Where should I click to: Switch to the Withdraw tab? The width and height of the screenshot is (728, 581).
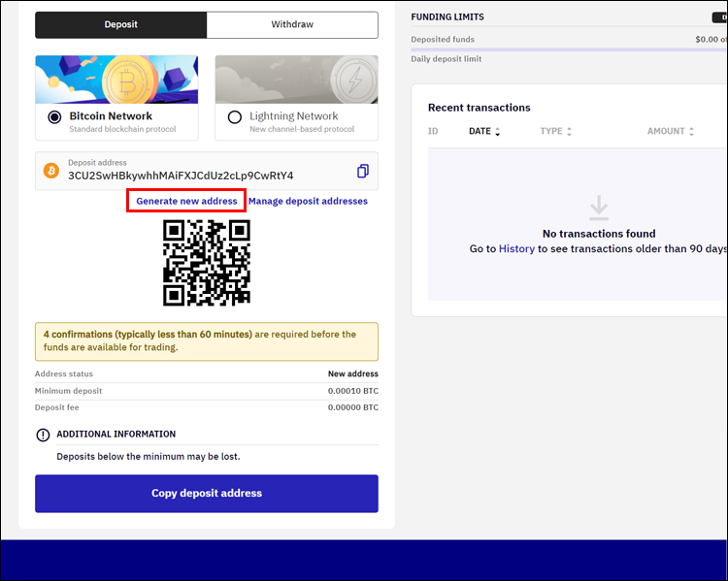click(x=292, y=24)
